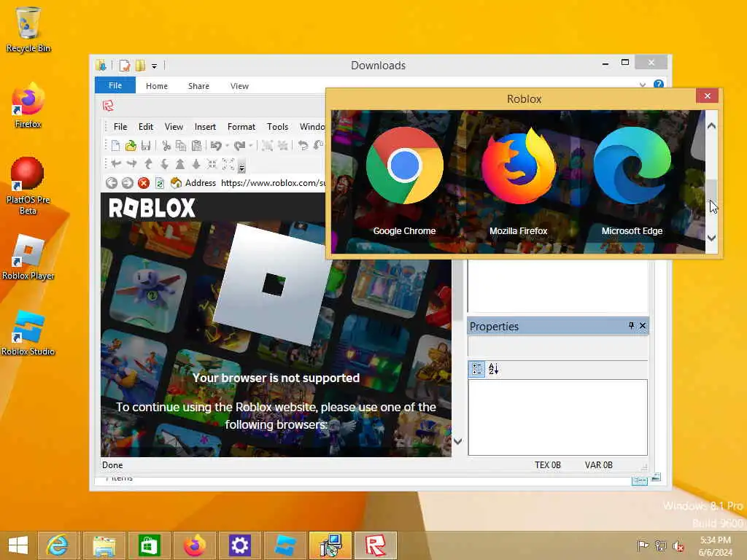This screenshot has width=747, height=560.
Task: Toggle categorized view in Properties
Action: (477, 368)
